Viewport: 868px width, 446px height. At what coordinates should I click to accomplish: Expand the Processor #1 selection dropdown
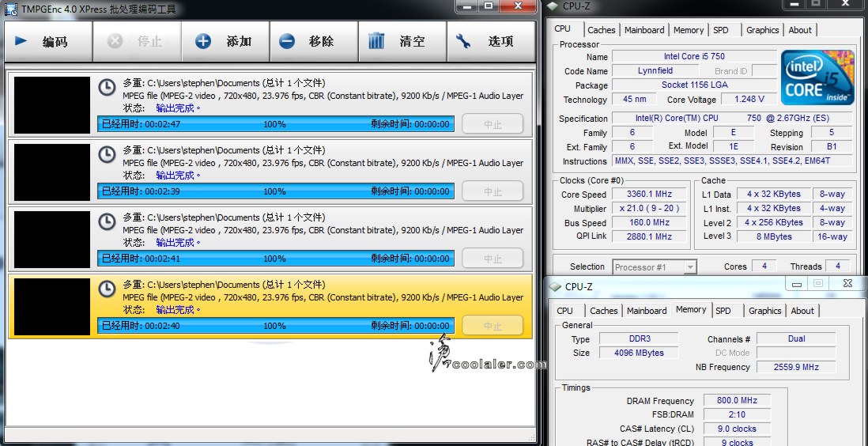690,267
